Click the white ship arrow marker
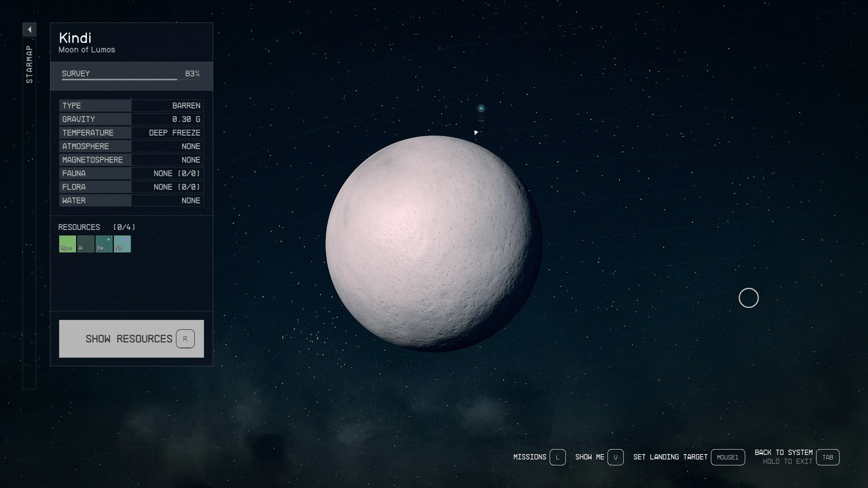 coord(476,132)
